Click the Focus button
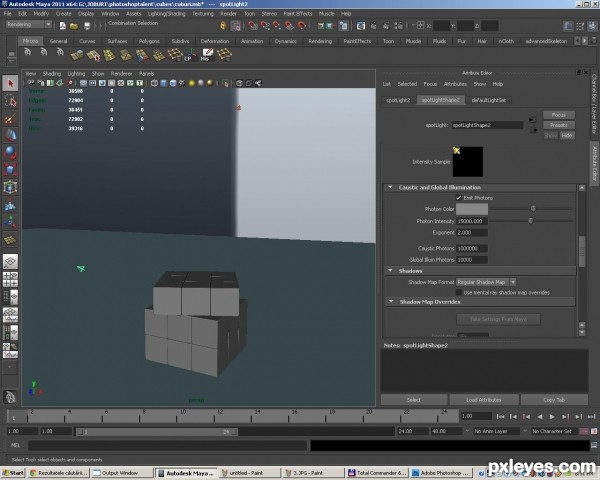The width and height of the screenshot is (600, 480). coord(559,115)
